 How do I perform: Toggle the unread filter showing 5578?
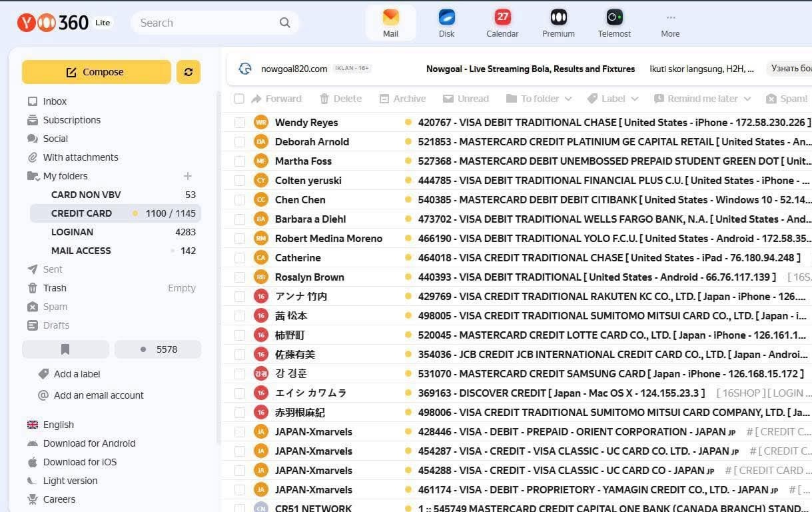[158, 349]
